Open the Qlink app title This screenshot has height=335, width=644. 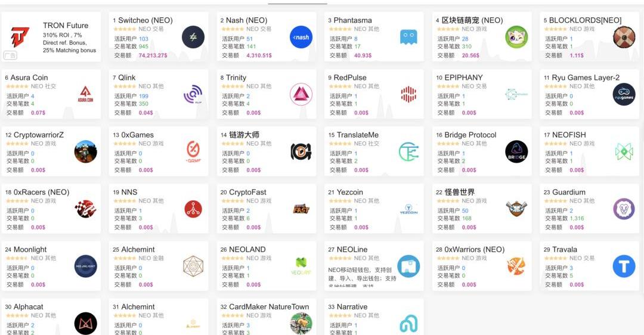click(x=127, y=77)
